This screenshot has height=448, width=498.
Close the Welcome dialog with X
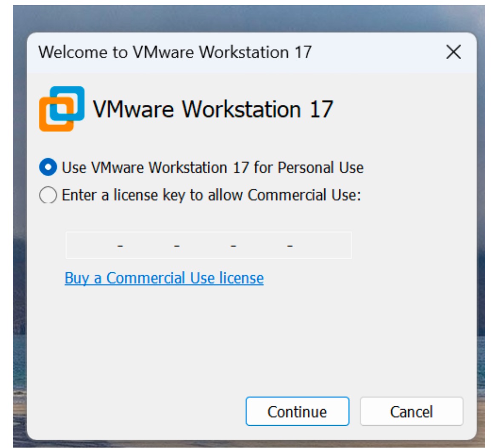click(x=453, y=52)
